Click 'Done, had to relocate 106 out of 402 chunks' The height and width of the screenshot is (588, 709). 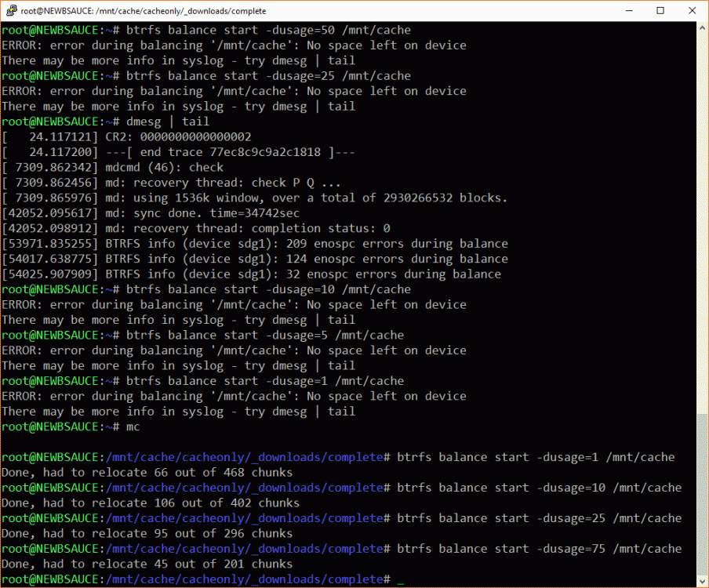tap(151, 503)
